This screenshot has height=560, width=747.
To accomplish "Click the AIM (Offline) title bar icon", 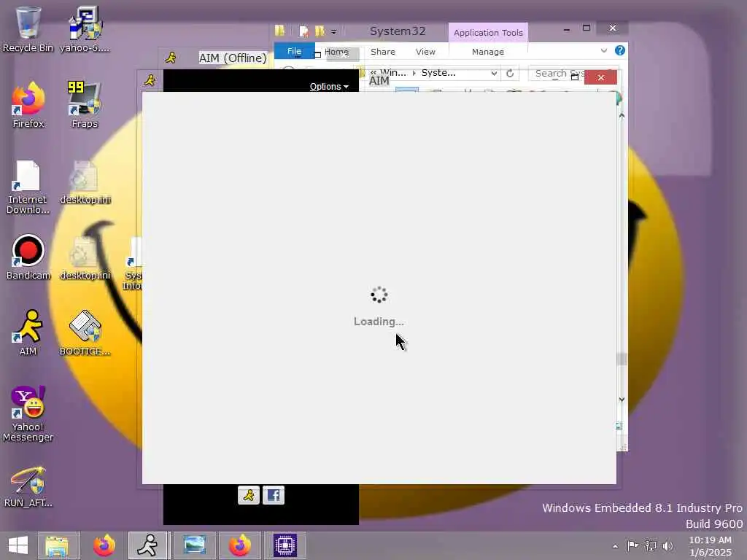I will [171, 58].
